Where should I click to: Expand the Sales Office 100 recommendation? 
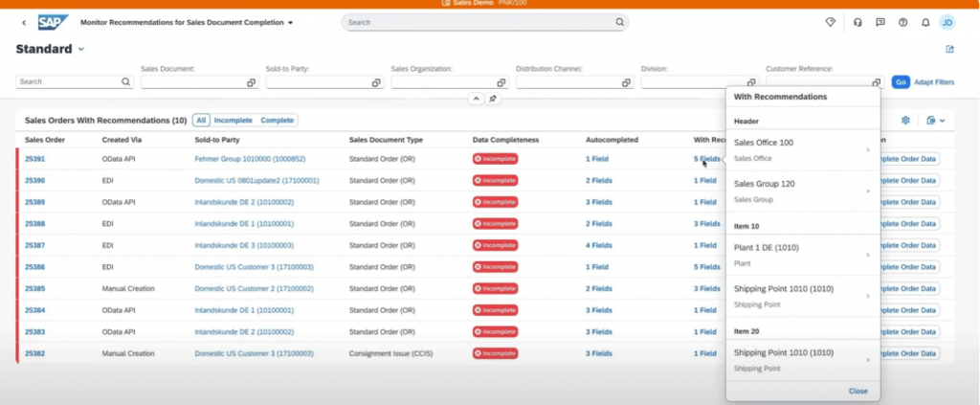(x=803, y=150)
